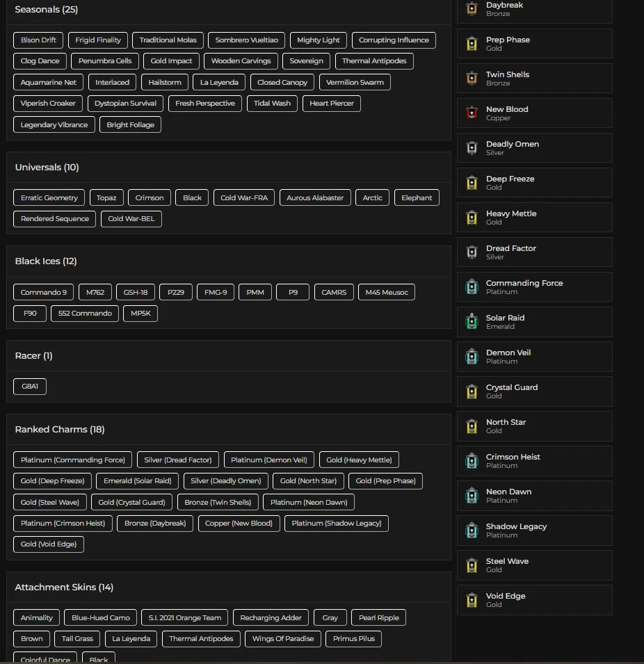This screenshot has height=664, width=644.
Task: Click the Erratic Geometry universal skin tag
Action: 49,197
